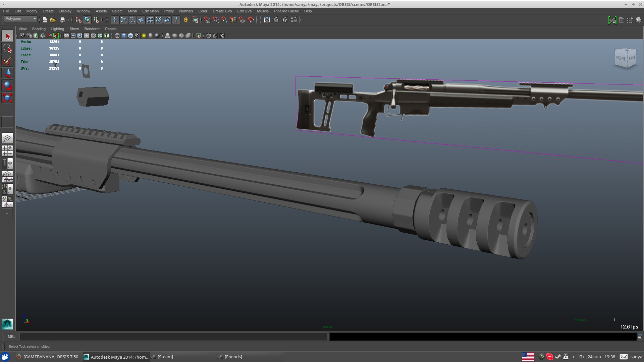Switch to single perspective view layout

pyautogui.click(x=7, y=138)
